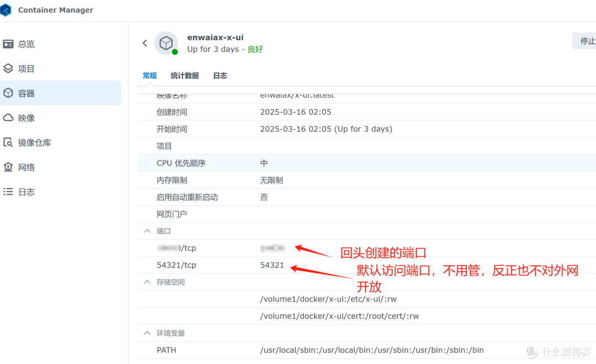Click the 内存限制 label
This screenshot has width=596, height=364.
tap(172, 180)
